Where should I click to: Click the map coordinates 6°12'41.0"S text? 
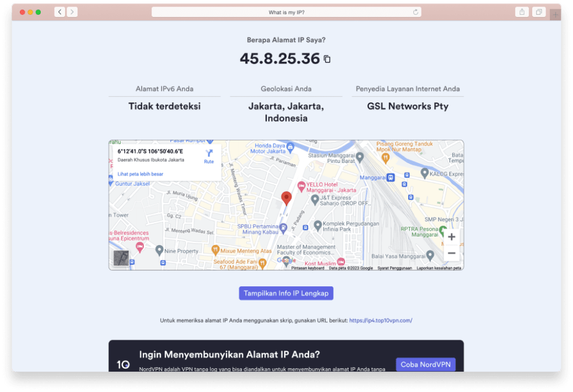[x=150, y=151]
